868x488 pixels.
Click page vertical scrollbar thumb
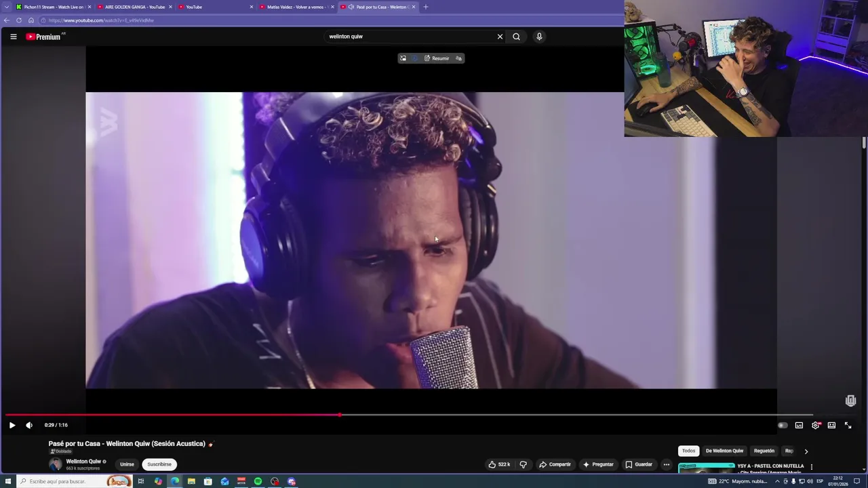click(x=865, y=142)
